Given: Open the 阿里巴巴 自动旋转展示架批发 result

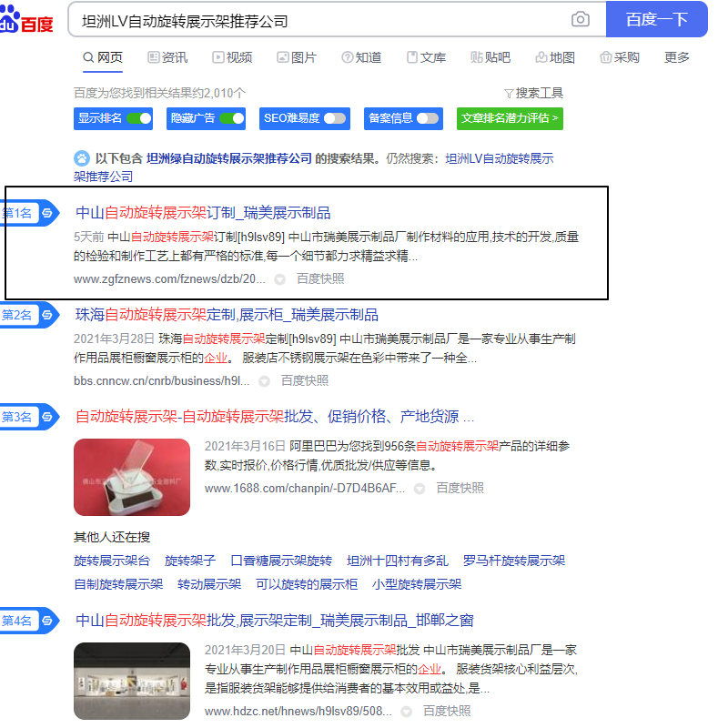Looking at the screenshot, I should [x=275, y=417].
